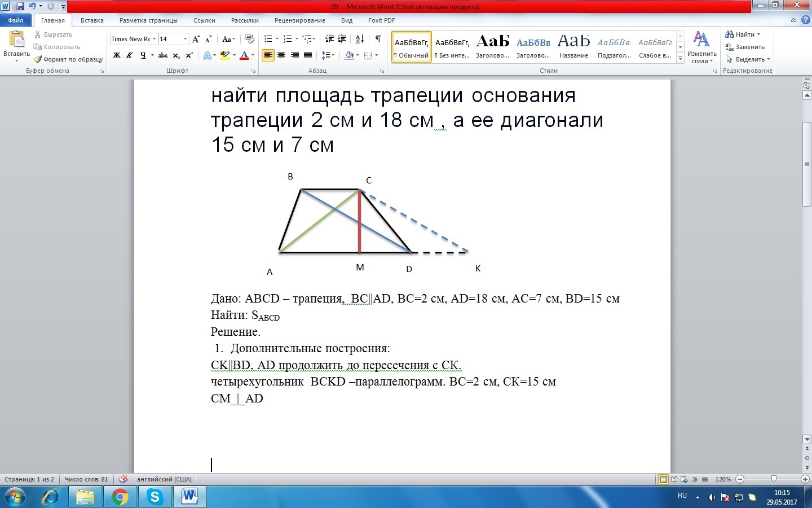Save the document from the quick access toolbar
Screen dimensions: 812x508
pos(20,6)
